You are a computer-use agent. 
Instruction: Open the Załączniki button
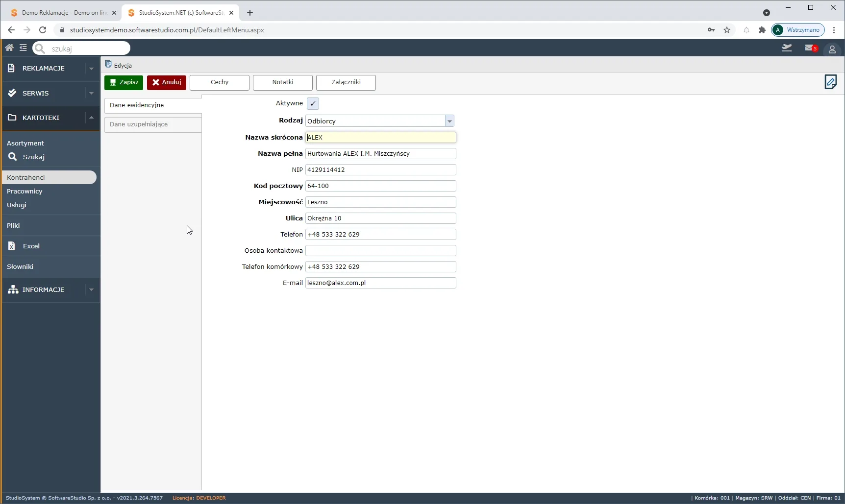point(346,82)
